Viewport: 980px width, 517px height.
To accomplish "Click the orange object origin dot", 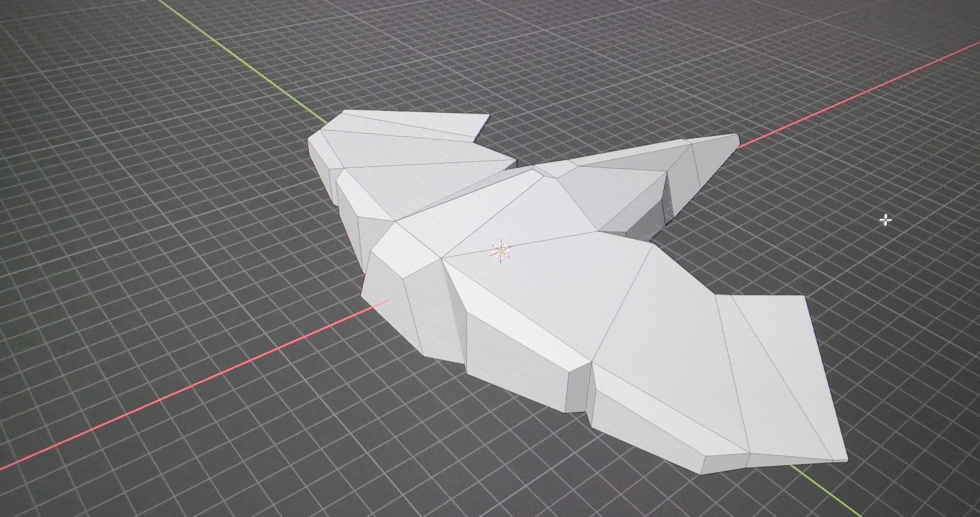I will [501, 252].
